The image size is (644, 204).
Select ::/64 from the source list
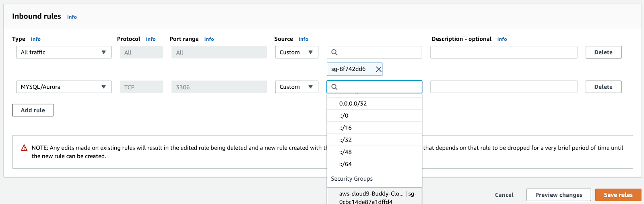(x=374, y=164)
